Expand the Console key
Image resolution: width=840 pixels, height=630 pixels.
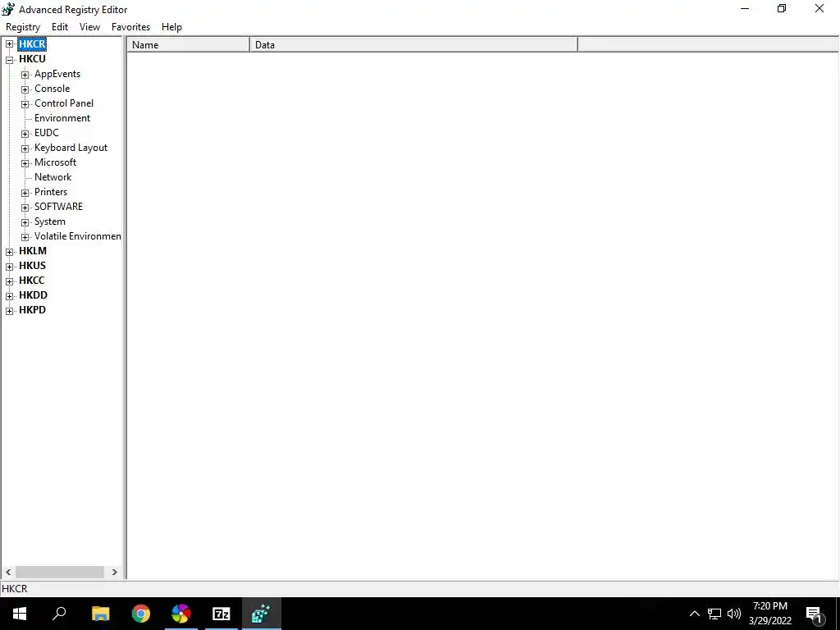coord(25,89)
